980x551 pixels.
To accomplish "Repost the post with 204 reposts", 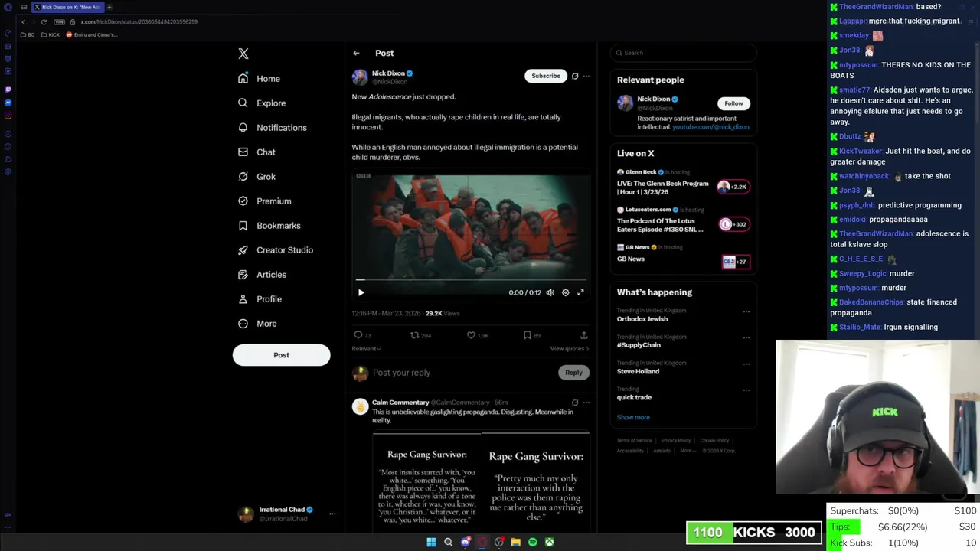I will [x=421, y=335].
